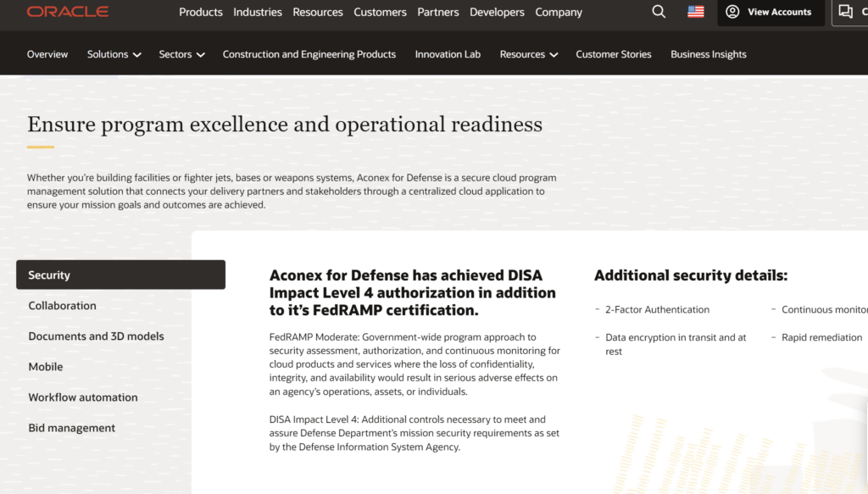Open the Products menu
This screenshot has height=494, width=868.
click(x=201, y=12)
